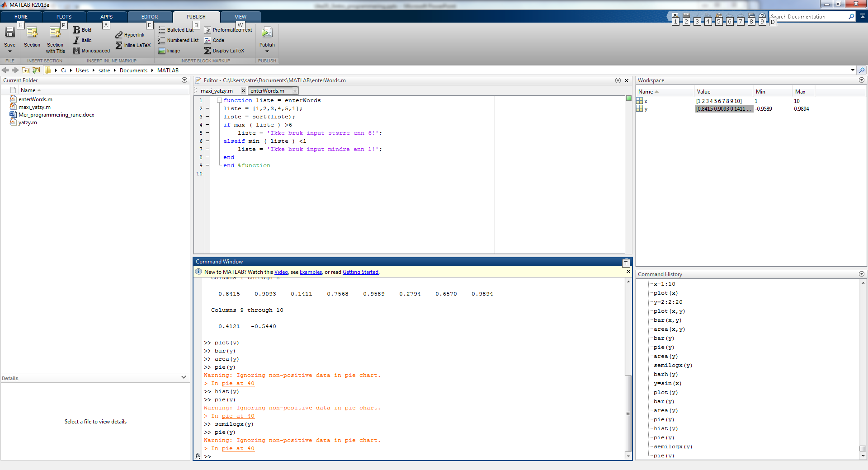Switch to the VIEW tab
This screenshot has width=868, height=470.
(241, 17)
